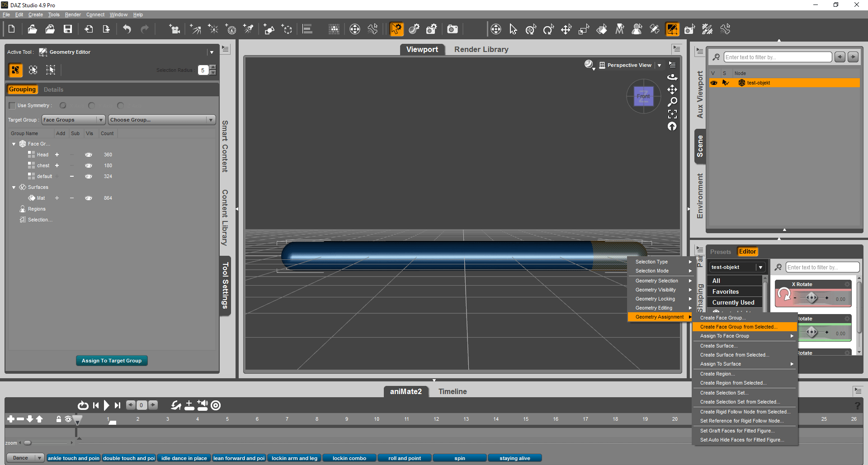Click the Play button in aniMate2
Image resolution: width=868 pixels, height=465 pixels.
106,405
